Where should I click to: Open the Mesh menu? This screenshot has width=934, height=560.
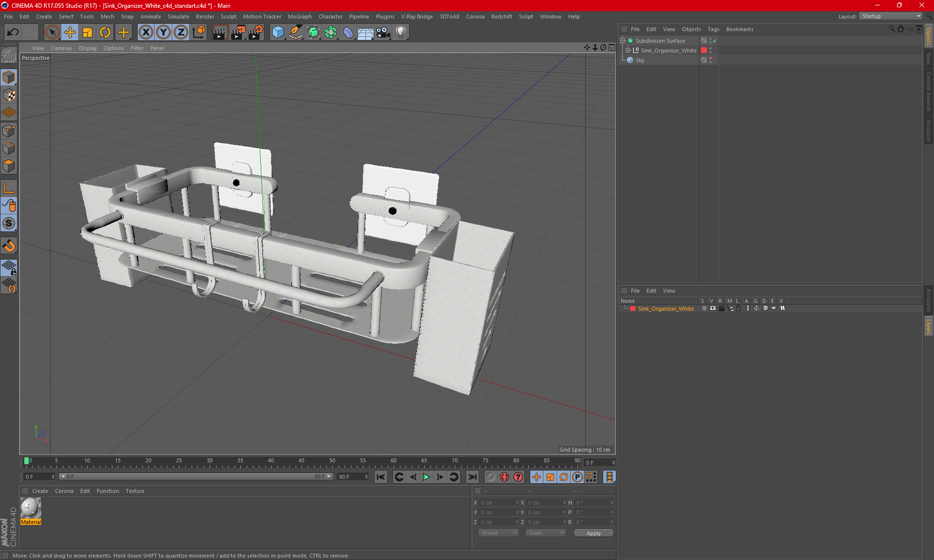tap(107, 17)
